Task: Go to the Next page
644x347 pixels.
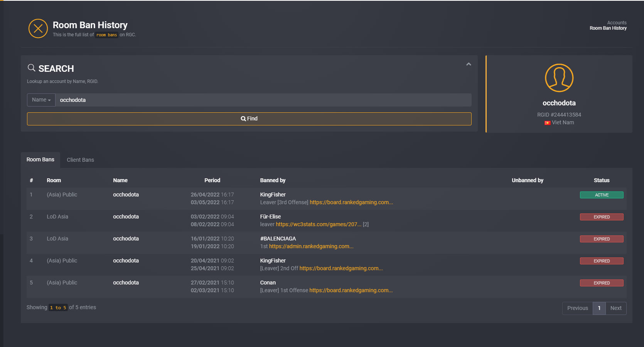Action: point(616,308)
